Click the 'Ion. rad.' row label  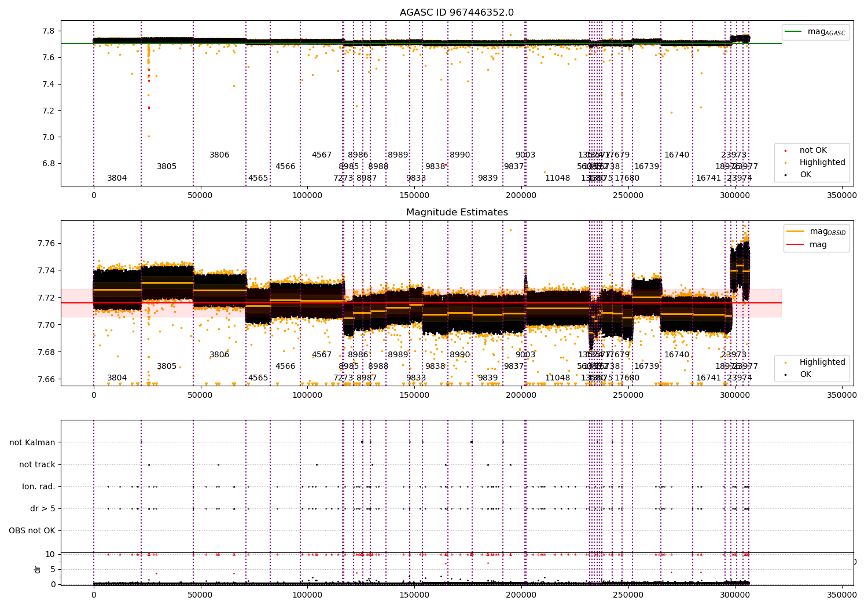[x=39, y=486]
